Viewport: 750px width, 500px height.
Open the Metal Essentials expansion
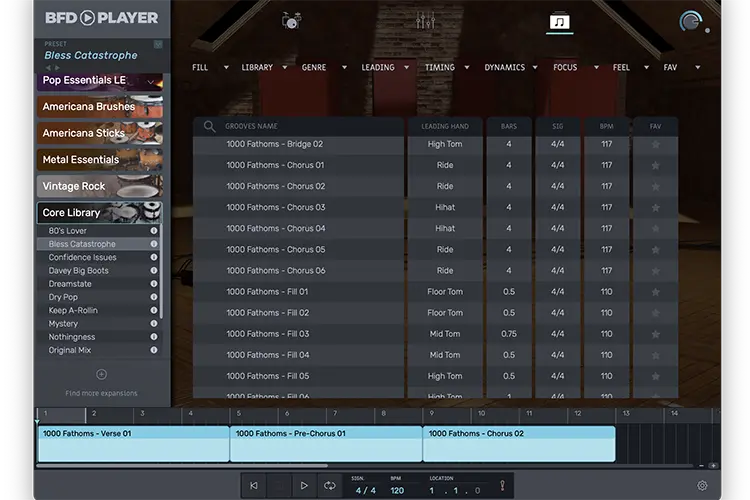tap(100, 160)
